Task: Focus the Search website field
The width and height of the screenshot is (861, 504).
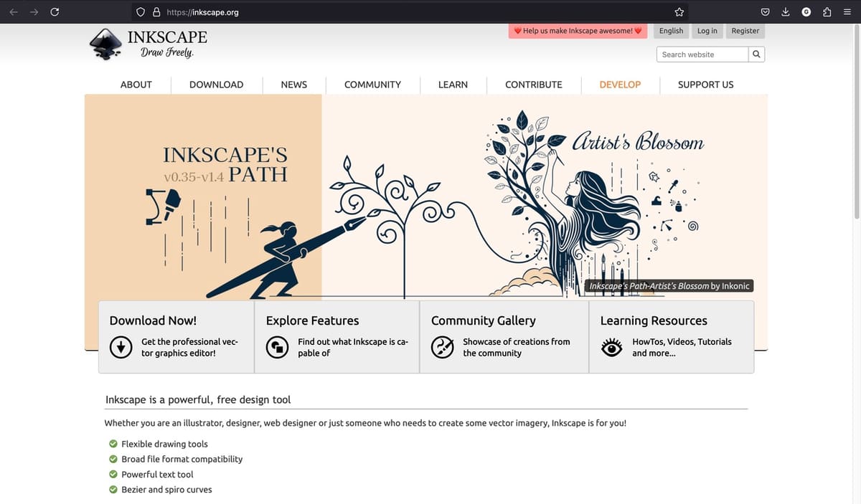Action: point(702,54)
